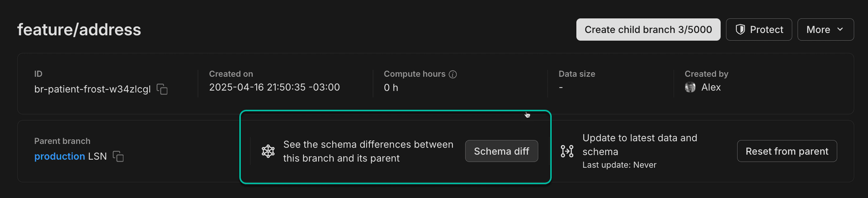Open the Schema diff view
The image size is (868, 198).
point(501,151)
